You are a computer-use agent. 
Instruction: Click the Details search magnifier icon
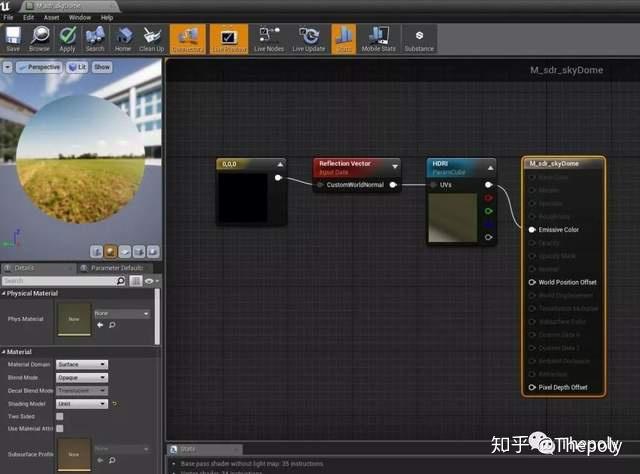click(121, 280)
